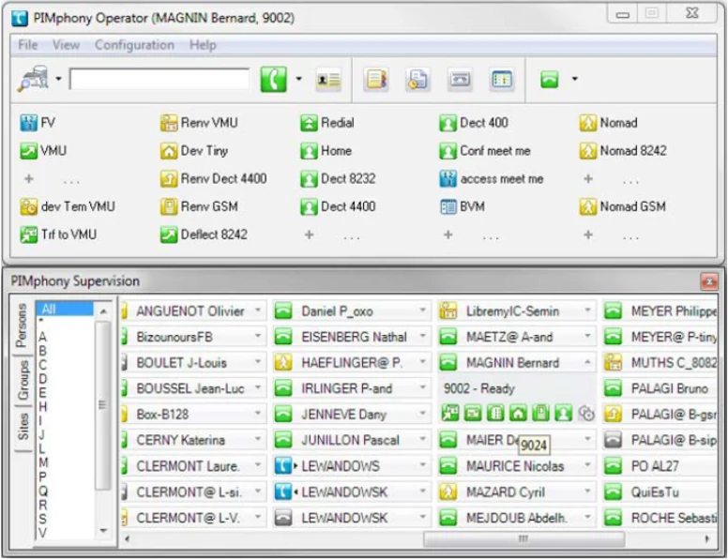
Task: Open the Help menu
Action: click(x=203, y=45)
